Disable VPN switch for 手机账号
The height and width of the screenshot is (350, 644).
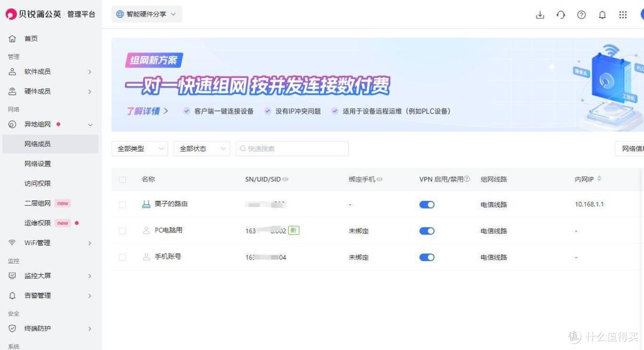[x=427, y=257]
